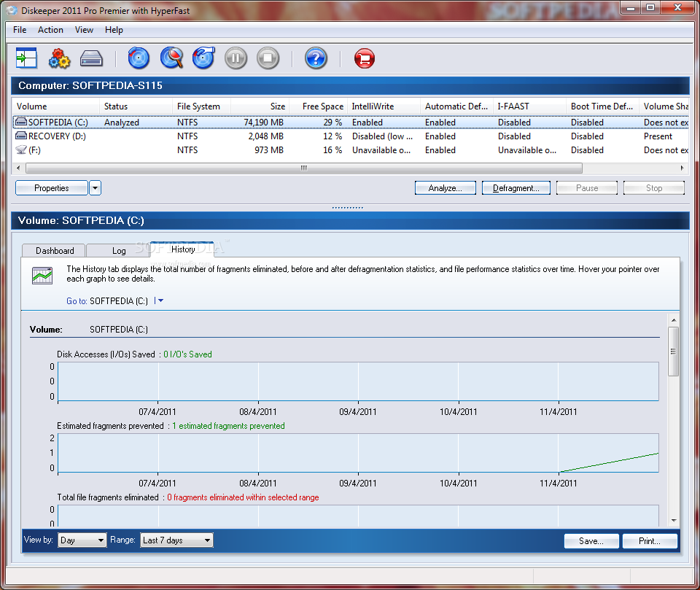Click the Diskeeper title bar icon
This screenshot has width=700, height=590.
click(12, 10)
